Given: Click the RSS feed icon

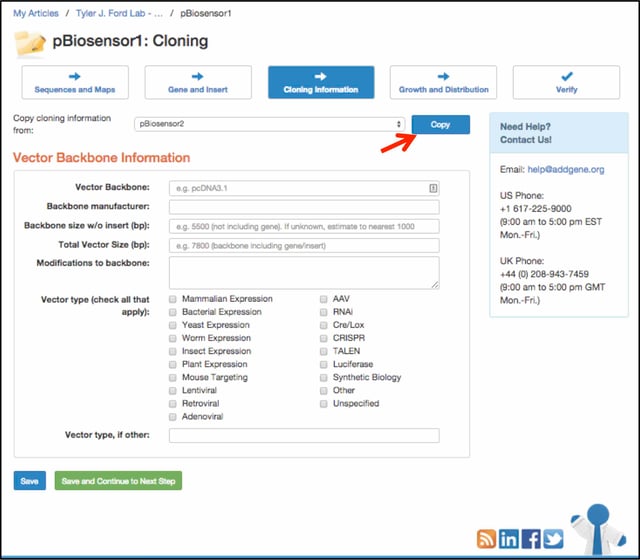Looking at the screenshot, I should coord(486,539).
